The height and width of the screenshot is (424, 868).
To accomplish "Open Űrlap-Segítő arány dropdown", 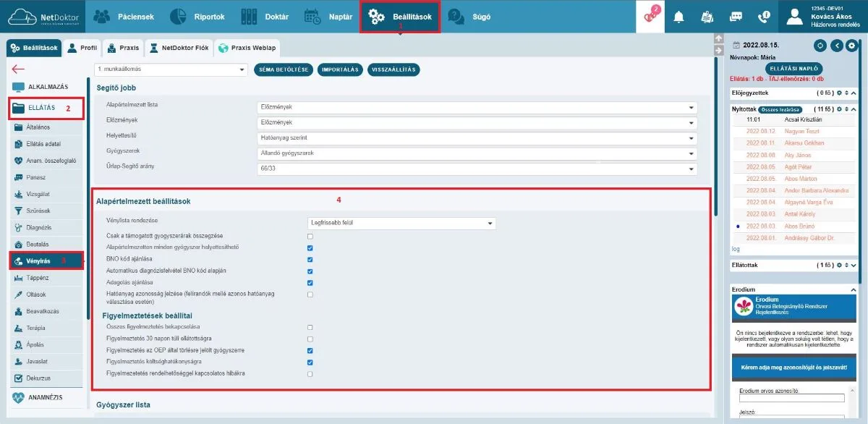I will [477, 169].
